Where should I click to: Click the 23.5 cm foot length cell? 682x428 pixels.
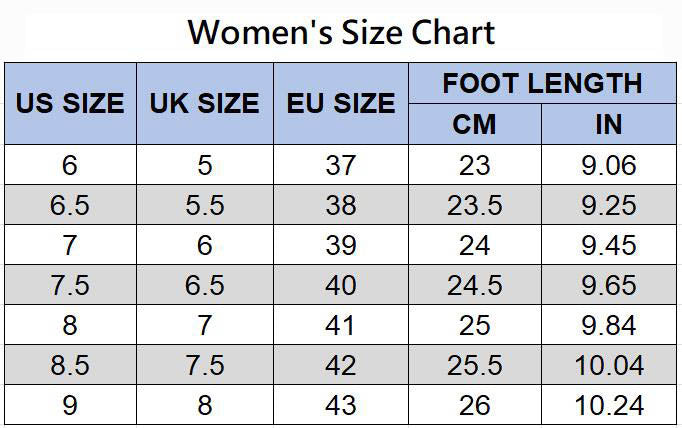[x=474, y=205]
